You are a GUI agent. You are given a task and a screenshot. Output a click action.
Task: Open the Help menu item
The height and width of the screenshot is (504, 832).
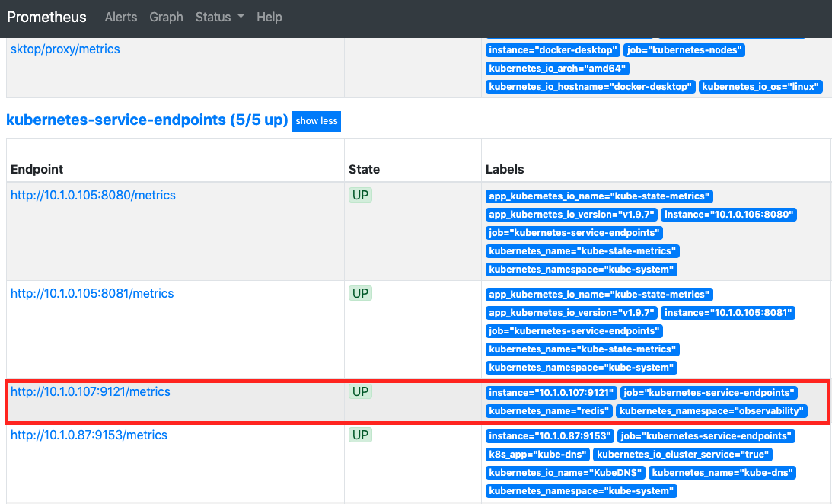point(269,17)
